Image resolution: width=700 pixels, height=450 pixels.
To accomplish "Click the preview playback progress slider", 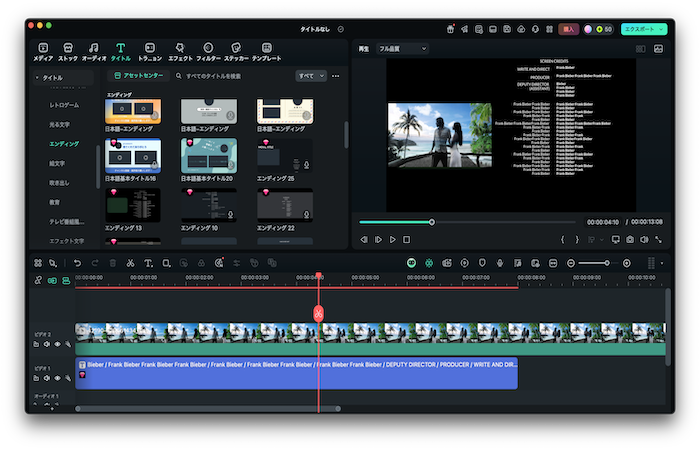I will click(x=467, y=222).
